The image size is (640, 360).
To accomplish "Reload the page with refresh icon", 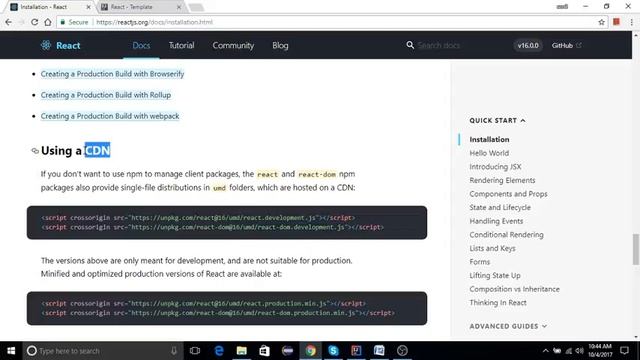I will [x=35, y=22].
